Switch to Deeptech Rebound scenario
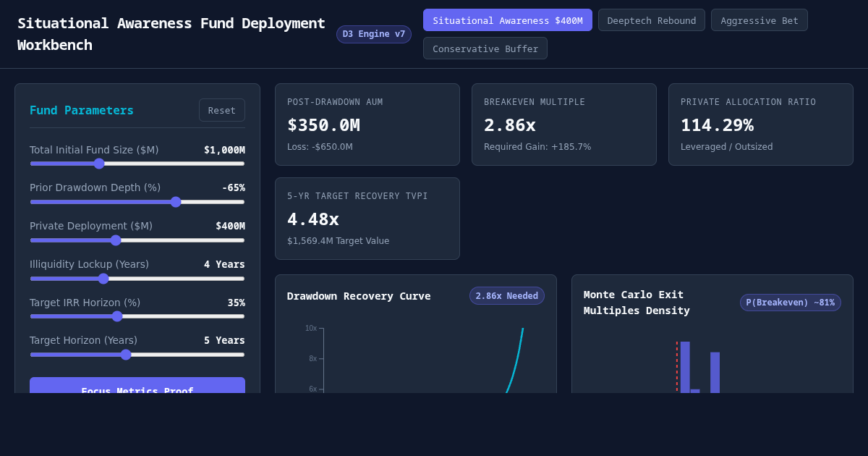Viewport: 868px width, 456px height. pos(652,20)
